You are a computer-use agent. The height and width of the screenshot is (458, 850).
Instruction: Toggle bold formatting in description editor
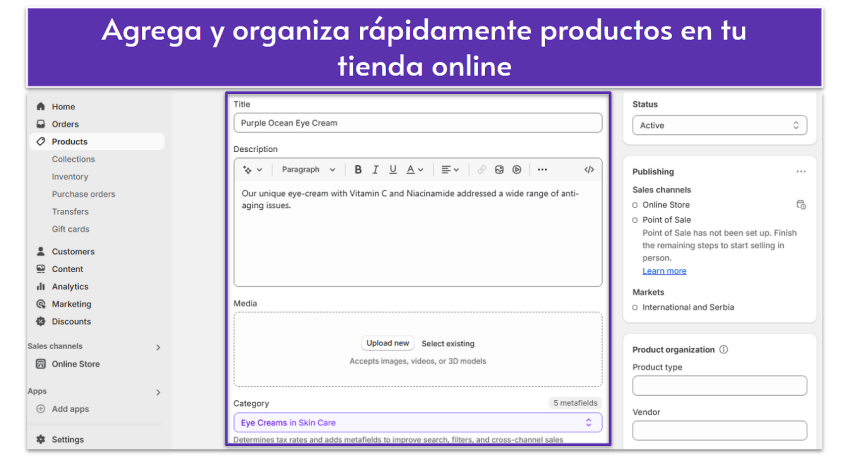358,170
